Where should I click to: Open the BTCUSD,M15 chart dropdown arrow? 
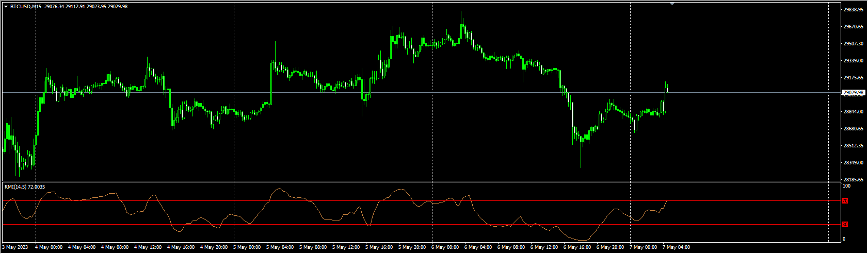pos(6,7)
